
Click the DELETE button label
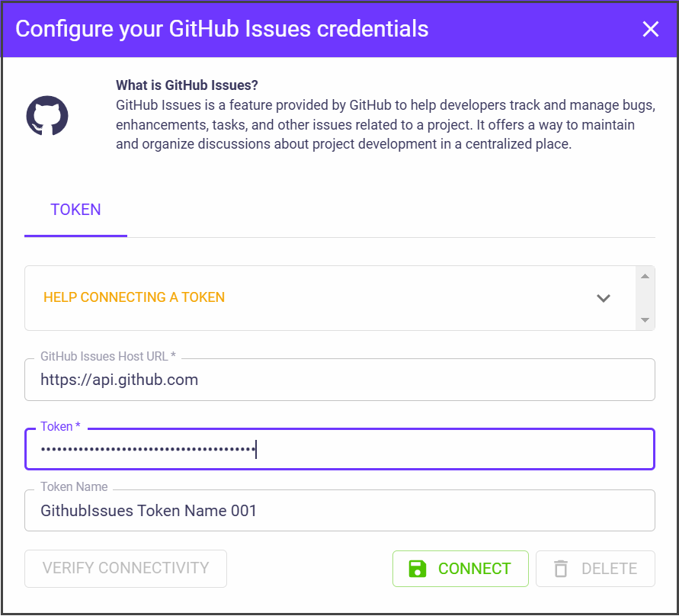coord(609,569)
